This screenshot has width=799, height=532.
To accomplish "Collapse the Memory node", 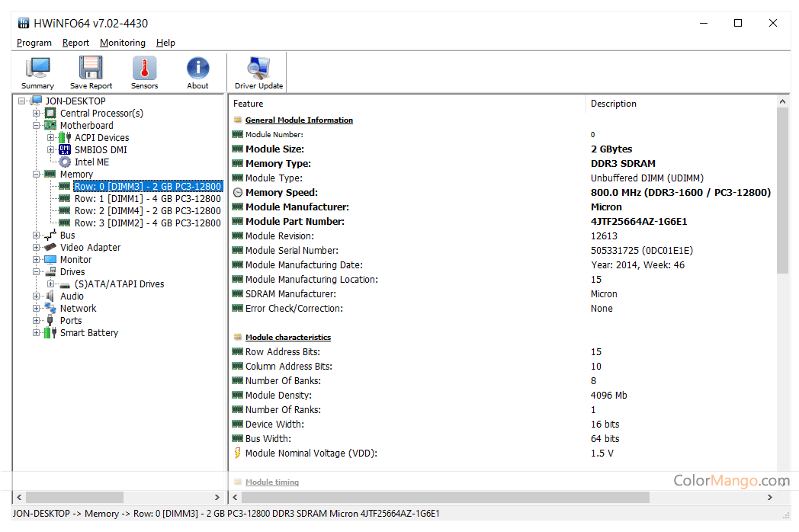I will click(x=37, y=174).
